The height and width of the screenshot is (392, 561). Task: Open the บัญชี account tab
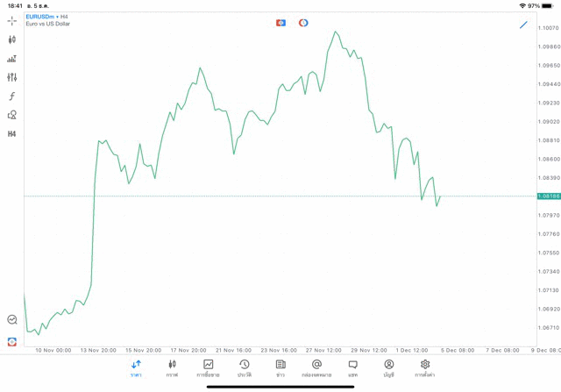tap(388, 368)
